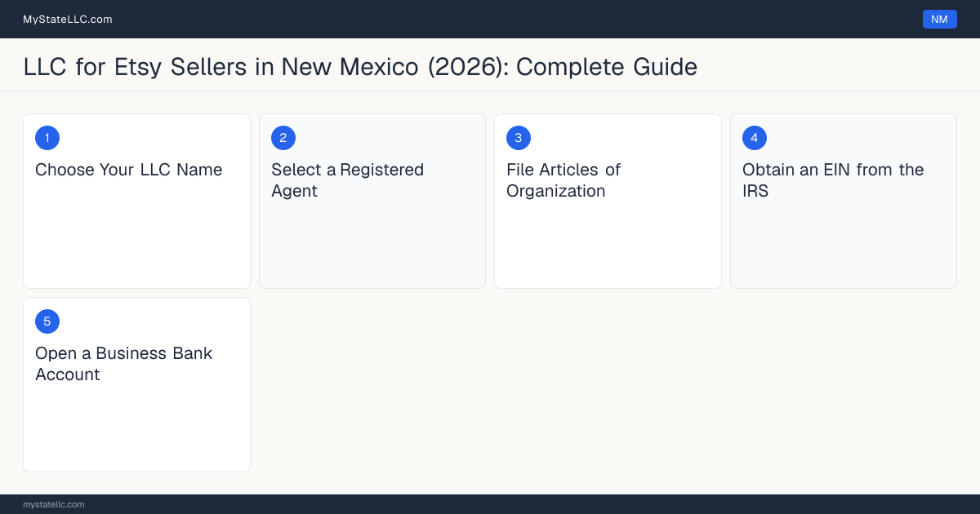
Task: Click the mystatellc.com footer text
Action: pyautogui.click(x=54, y=504)
